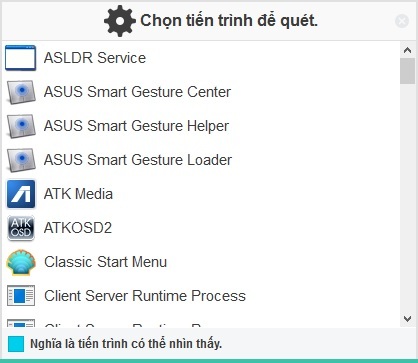Click the Classic Start Menu shell icon
The width and height of the screenshot is (418, 363).
click(x=21, y=262)
